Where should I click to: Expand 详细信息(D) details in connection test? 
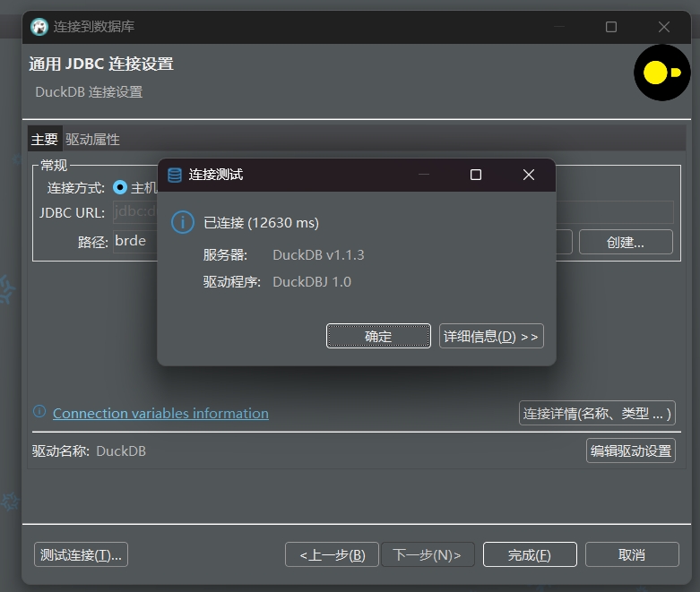click(491, 336)
